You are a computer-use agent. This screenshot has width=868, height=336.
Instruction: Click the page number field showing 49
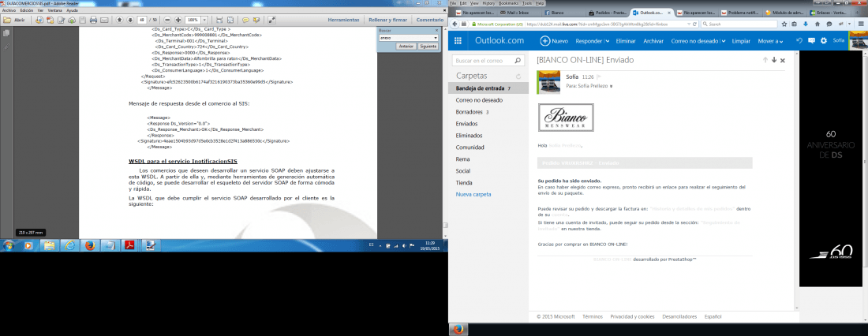tap(142, 20)
